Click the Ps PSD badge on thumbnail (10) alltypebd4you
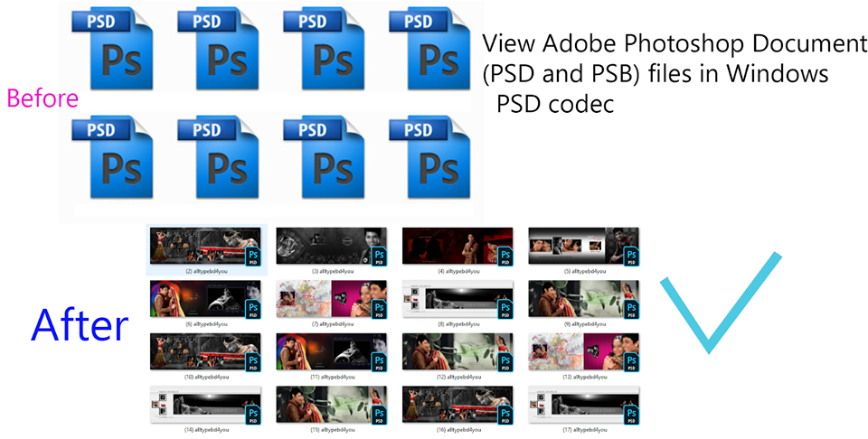 [253, 362]
